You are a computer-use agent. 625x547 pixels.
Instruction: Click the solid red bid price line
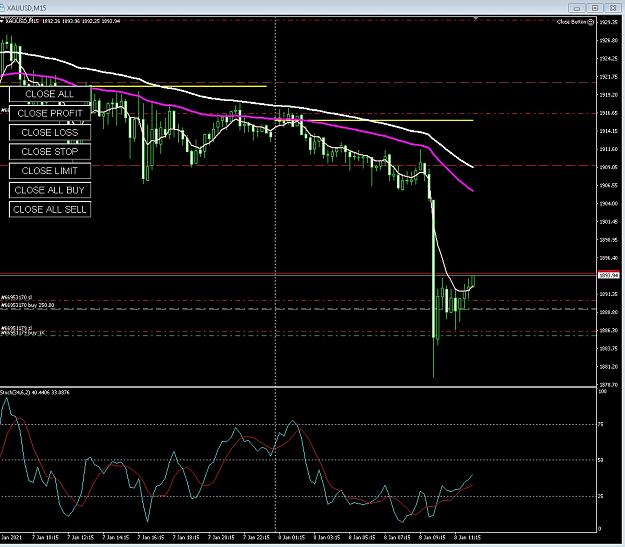[299, 274]
